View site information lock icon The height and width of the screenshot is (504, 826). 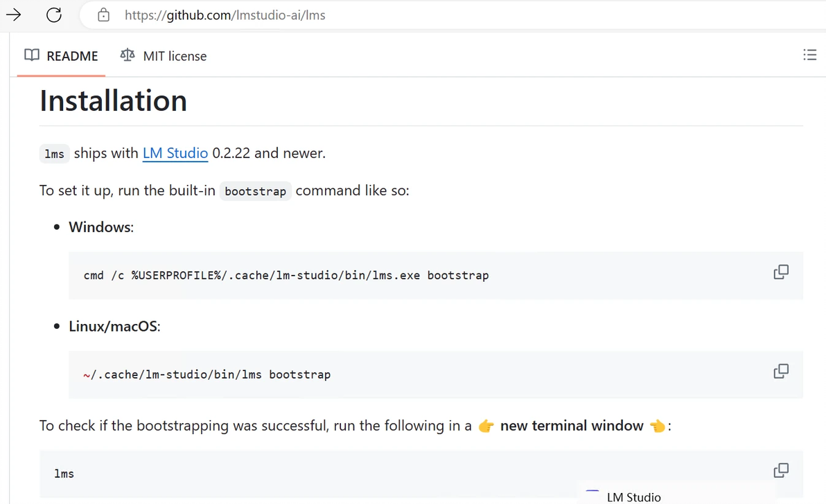[103, 15]
